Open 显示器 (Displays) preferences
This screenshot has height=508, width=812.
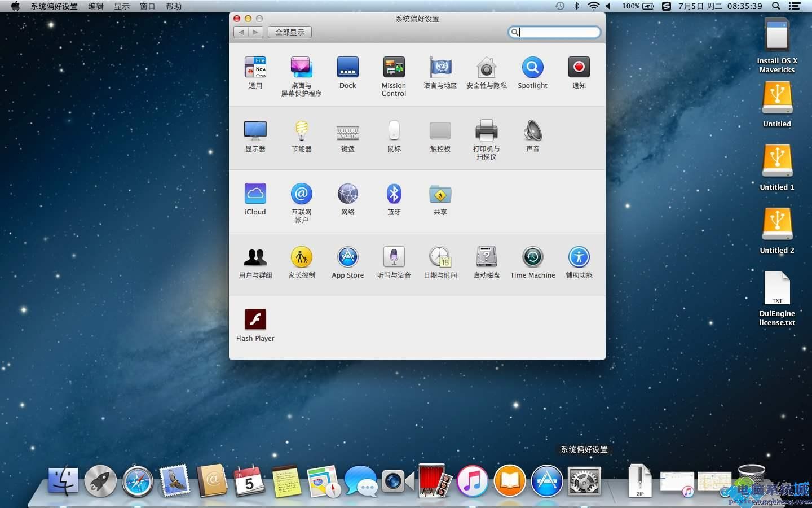(x=255, y=130)
